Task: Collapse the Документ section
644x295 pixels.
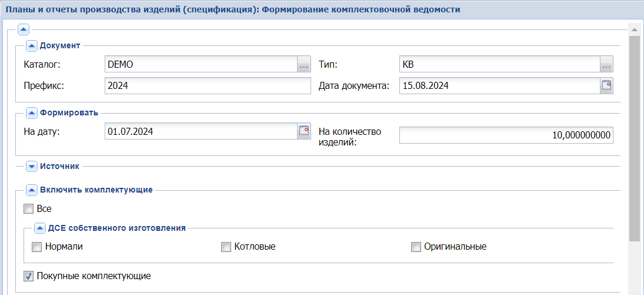Action: [32, 45]
